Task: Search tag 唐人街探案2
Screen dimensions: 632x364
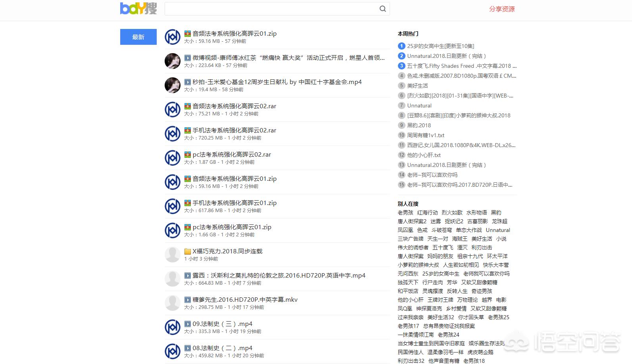Action: point(412,221)
